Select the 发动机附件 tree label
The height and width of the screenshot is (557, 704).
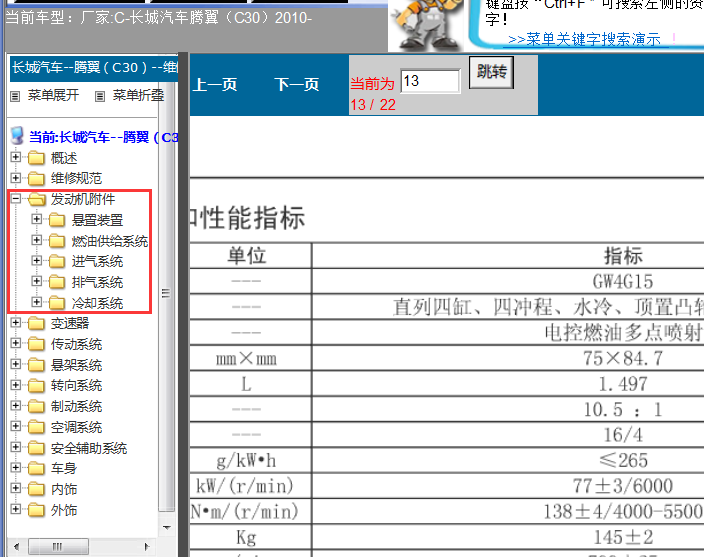(x=83, y=199)
